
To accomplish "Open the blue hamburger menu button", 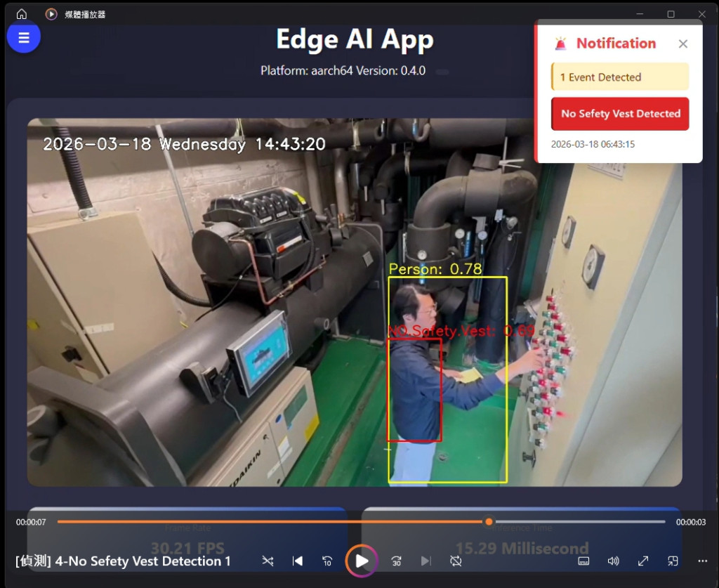I will pos(23,37).
